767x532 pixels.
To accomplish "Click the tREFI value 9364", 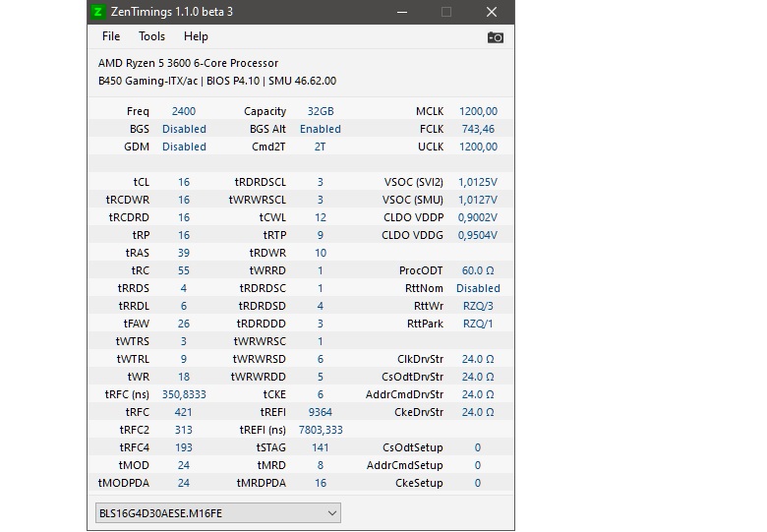I will click(x=321, y=412).
